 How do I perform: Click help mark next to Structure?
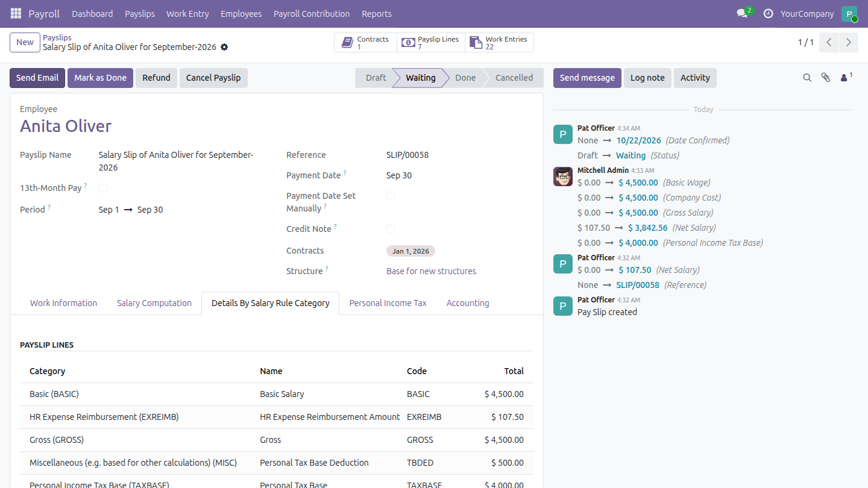[327, 269]
